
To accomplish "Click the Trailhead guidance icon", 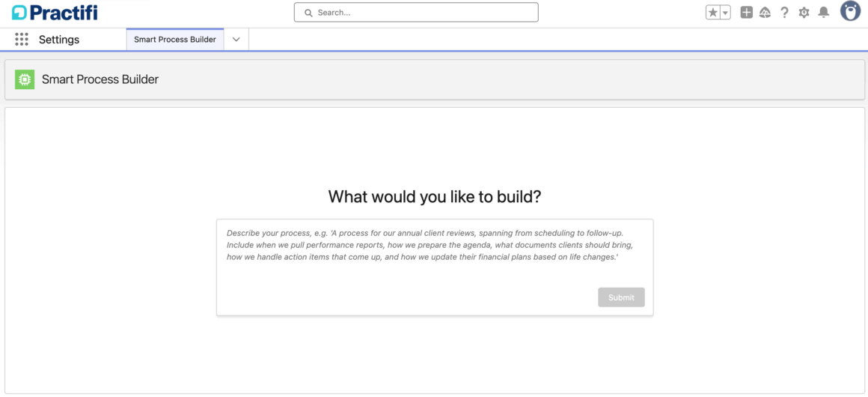I will pyautogui.click(x=765, y=13).
